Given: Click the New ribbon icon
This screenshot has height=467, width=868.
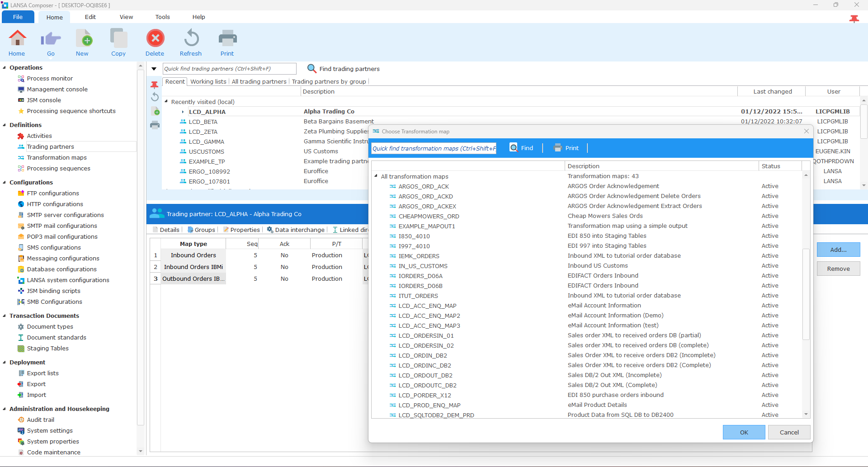Looking at the screenshot, I should pyautogui.click(x=84, y=38).
